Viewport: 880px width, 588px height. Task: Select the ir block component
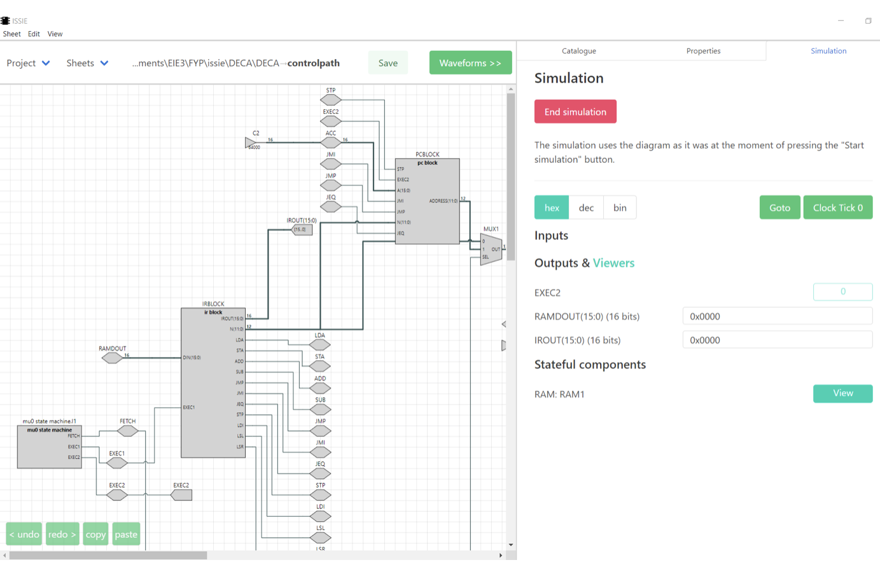point(213,383)
